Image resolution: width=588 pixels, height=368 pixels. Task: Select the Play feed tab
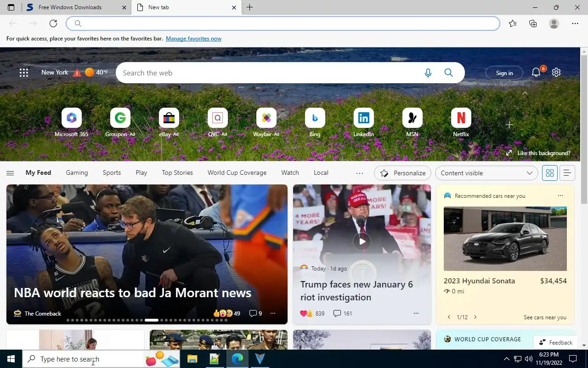click(x=141, y=173)
